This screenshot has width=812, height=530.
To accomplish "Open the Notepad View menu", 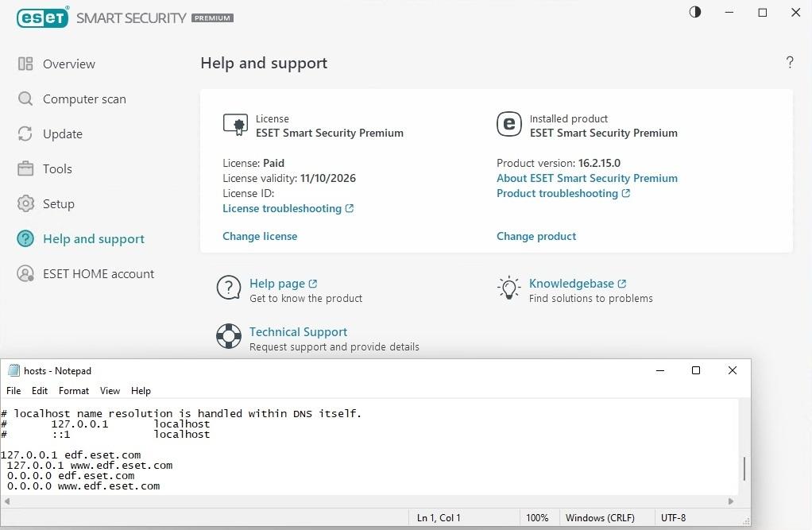I will pos(110,391).
